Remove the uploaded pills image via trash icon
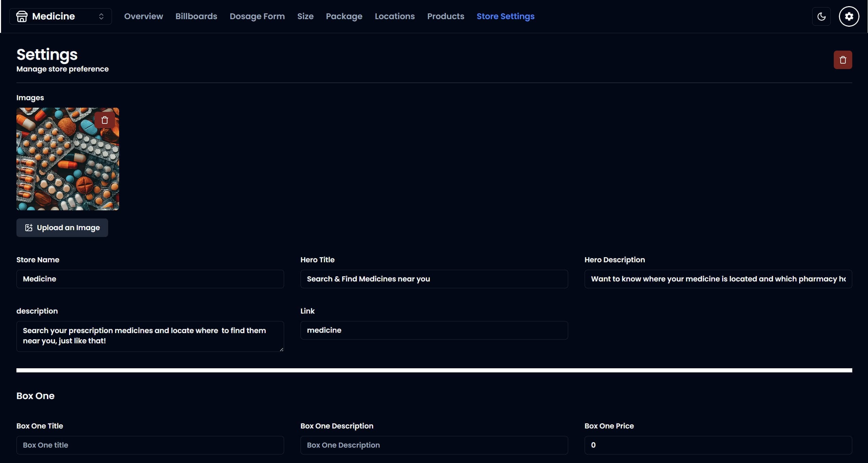Screen dimensions: 868x463 pos(104,120)
